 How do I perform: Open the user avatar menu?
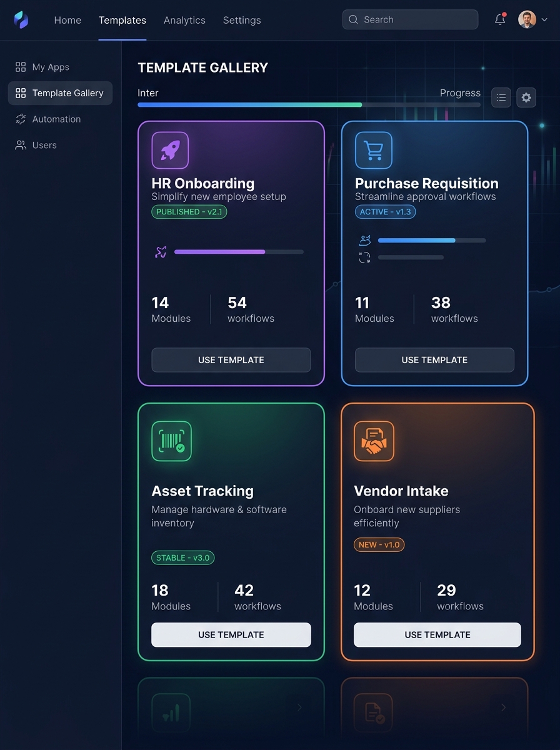pos(527,19)
